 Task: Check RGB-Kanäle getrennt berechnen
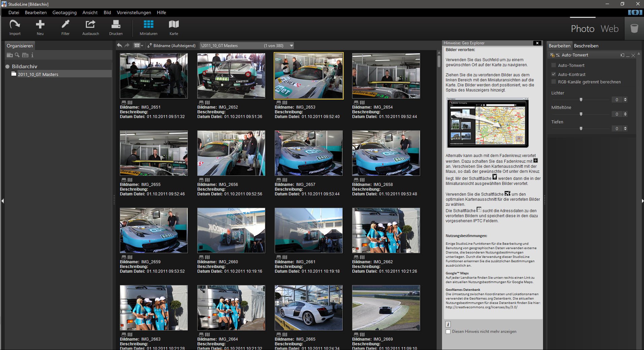coord(553,82)
